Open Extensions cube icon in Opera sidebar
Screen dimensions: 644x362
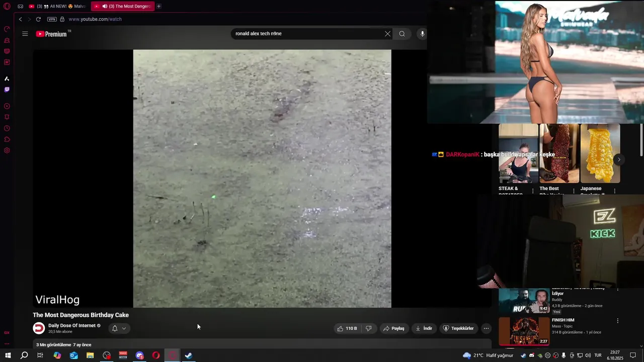click(7, 139)
